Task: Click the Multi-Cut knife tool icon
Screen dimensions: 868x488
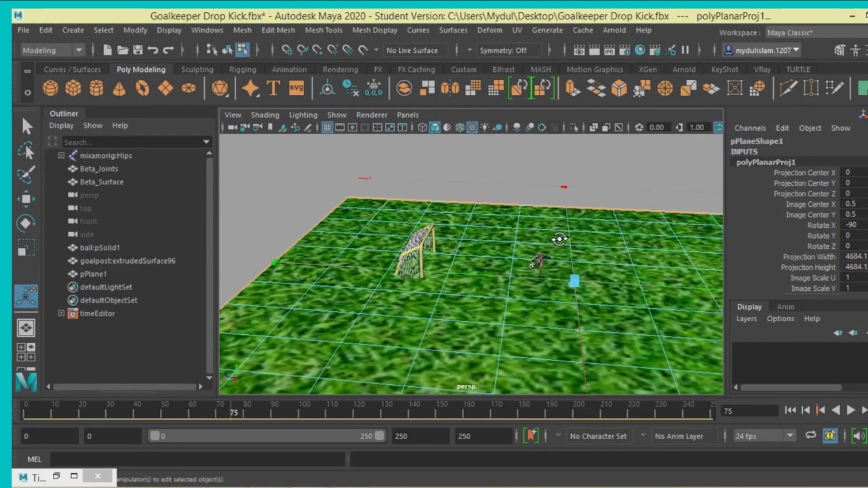Action: tap(788, 88)
